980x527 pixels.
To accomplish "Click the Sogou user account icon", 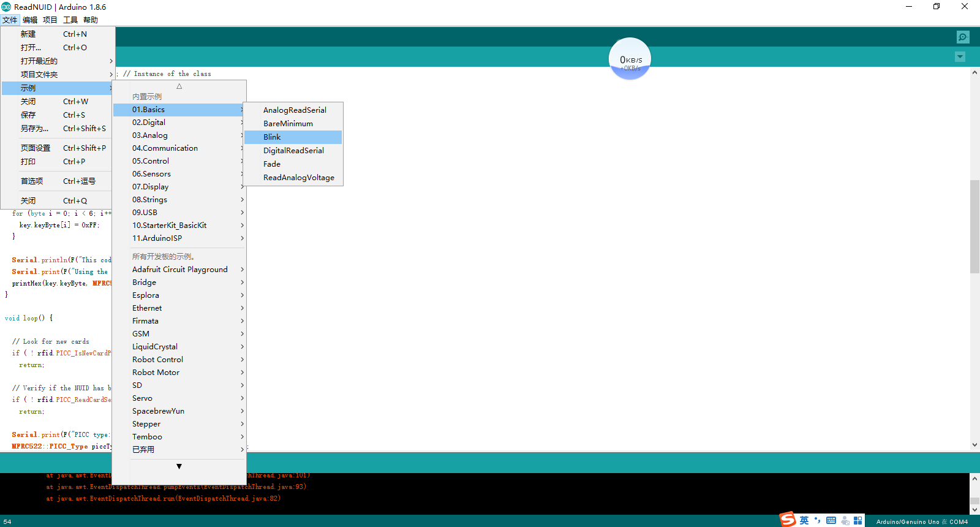I will [845, 520].
